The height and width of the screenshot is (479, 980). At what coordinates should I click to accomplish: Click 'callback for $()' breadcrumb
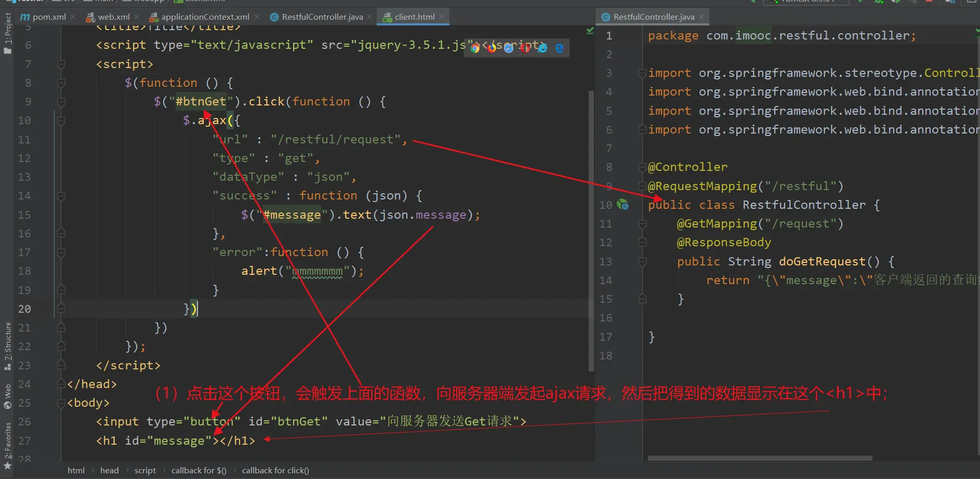199,470
